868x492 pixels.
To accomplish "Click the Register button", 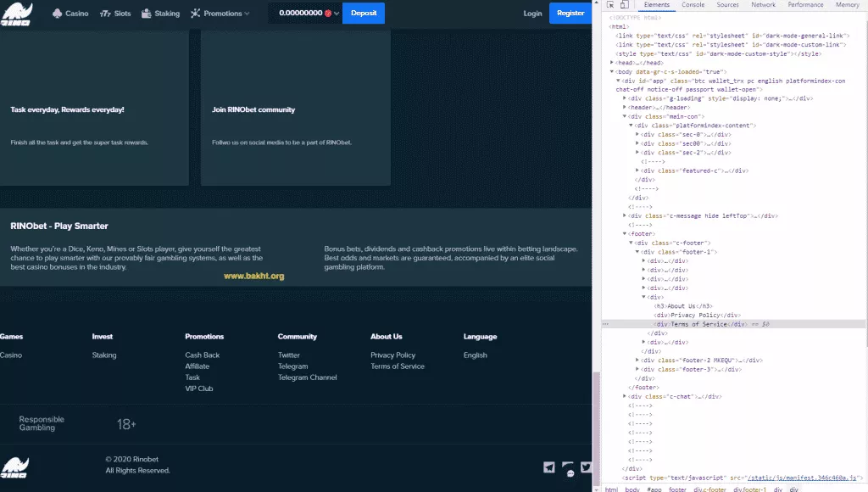I will (570, 14).
